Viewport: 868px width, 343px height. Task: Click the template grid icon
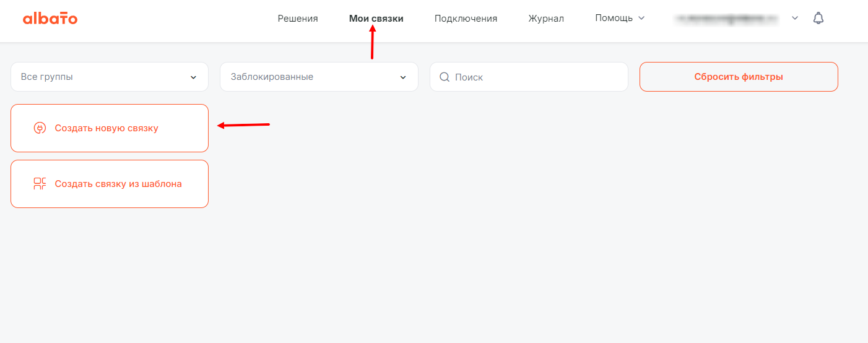(40, 184)
